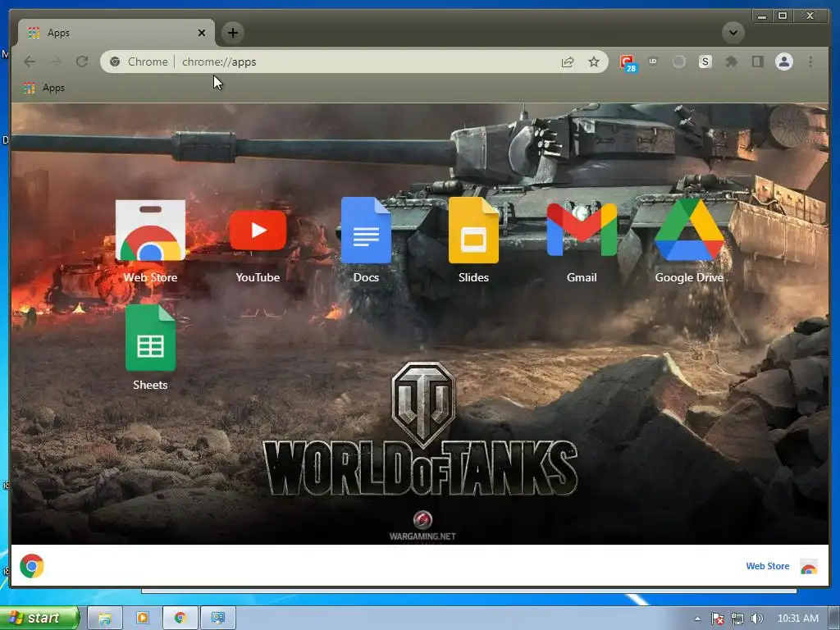The width and height of the screenshot is (840, 630).
Task: Open the network status tray icon
Action: coord(737,619)
